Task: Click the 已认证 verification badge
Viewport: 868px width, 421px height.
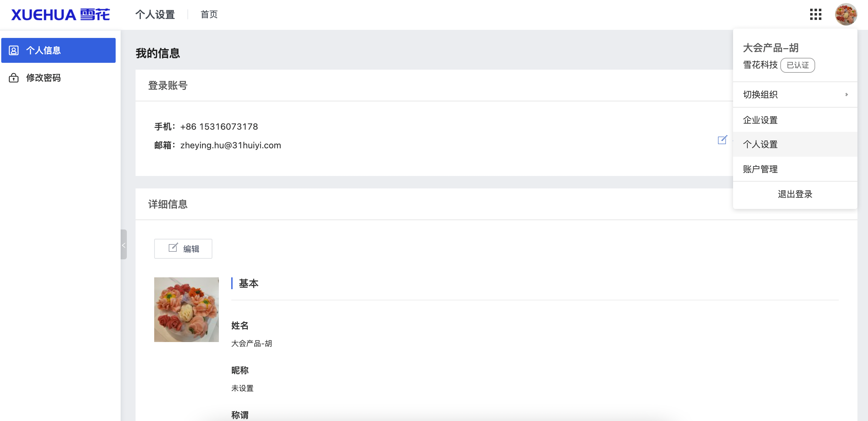Action: [798, 65]
